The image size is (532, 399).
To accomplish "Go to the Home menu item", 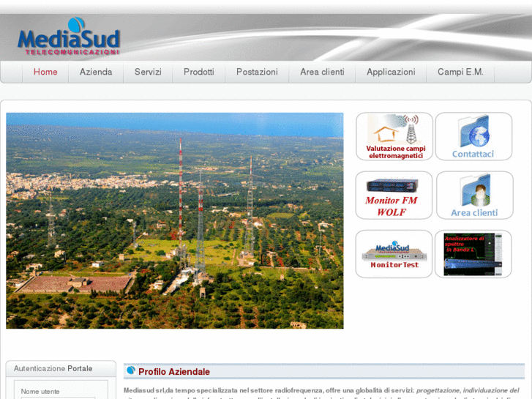I will pyautogui.click(x=45, y=72).
